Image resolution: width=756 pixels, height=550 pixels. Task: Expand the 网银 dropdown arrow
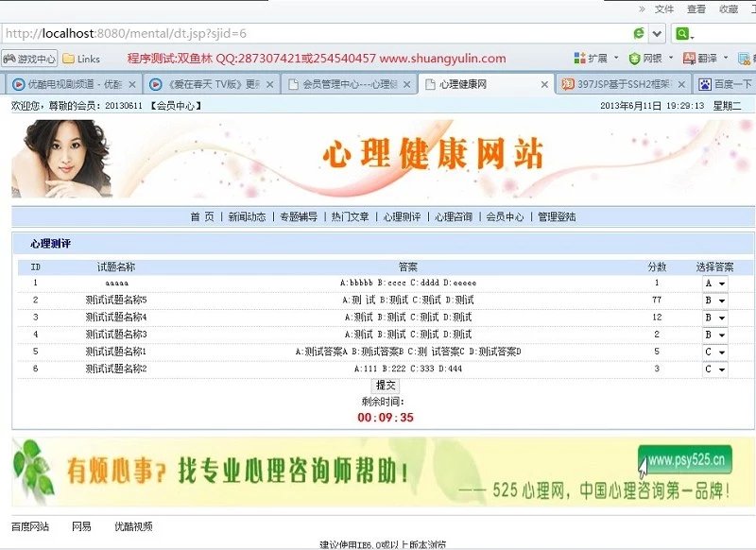[x=671, y=58]
